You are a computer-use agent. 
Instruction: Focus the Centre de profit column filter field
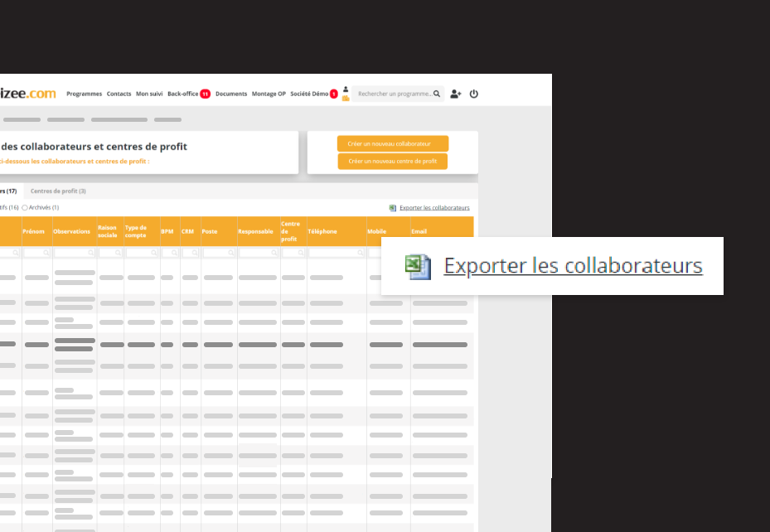point(293,253)
